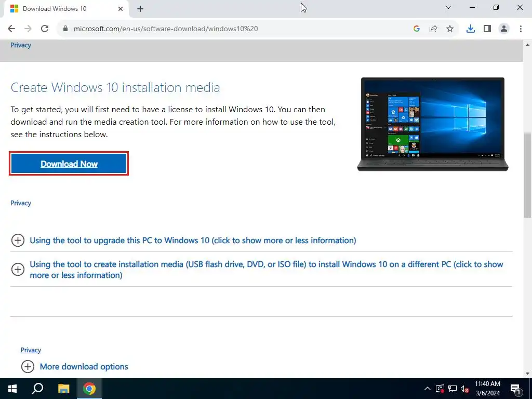Click the tray security alert icon

tap(440, 389)
